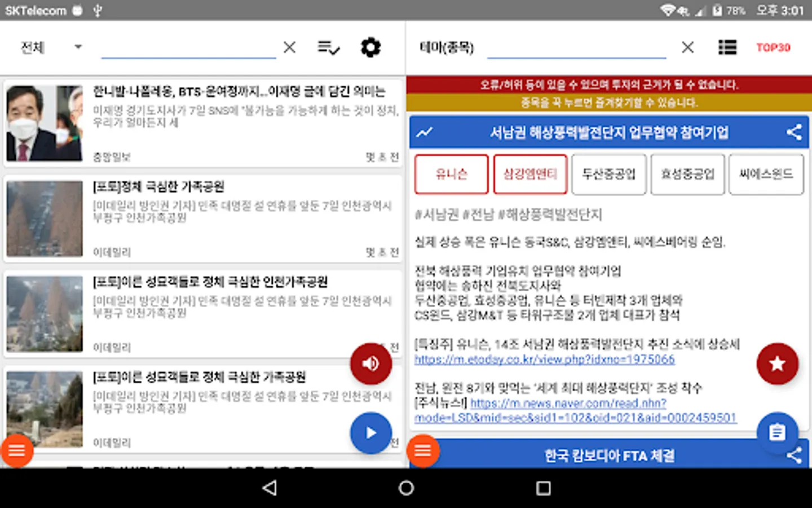
Task: Focus the news search input field
Action: [x=188, y=48]
